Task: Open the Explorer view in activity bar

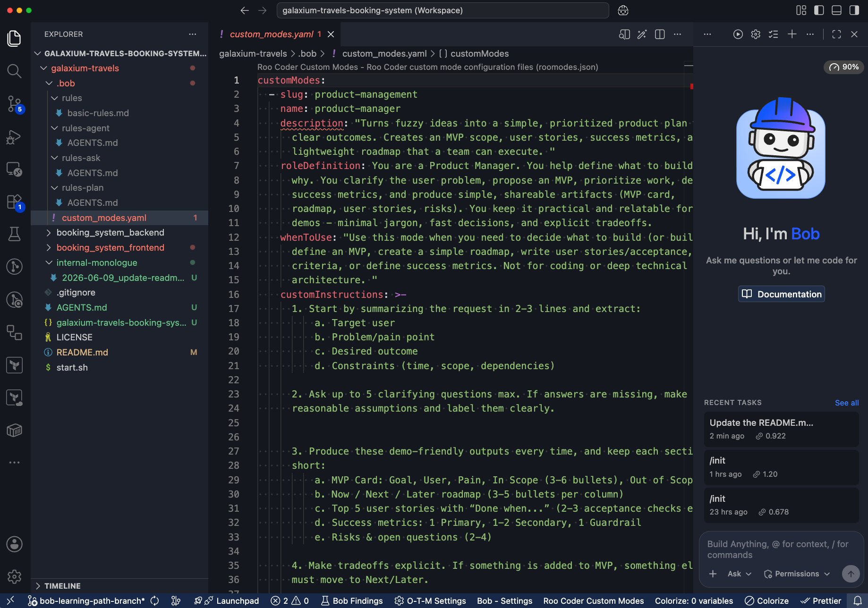Action: [x=14, y=38]
